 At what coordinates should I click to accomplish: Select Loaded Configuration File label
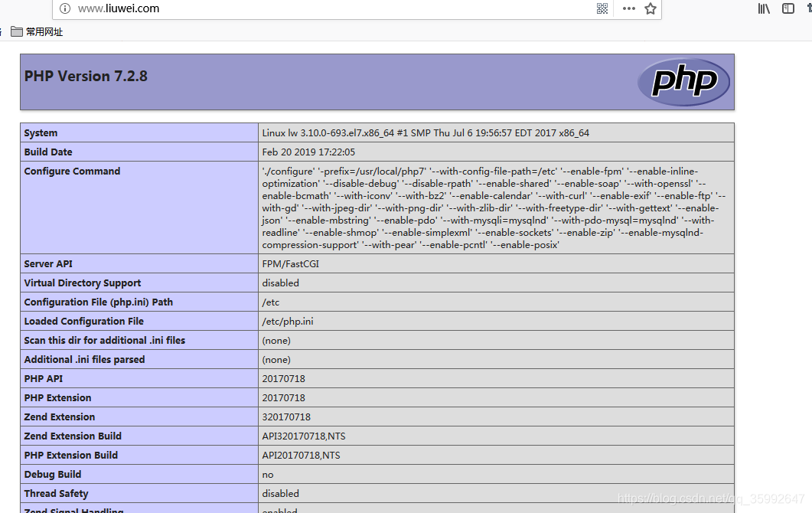(x=84, y=322)
